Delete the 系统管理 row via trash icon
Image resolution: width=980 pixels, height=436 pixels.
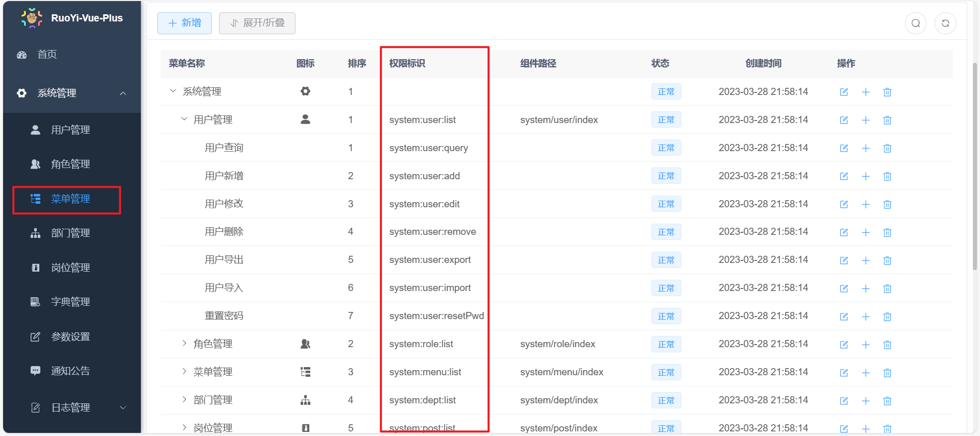point(887,92)
